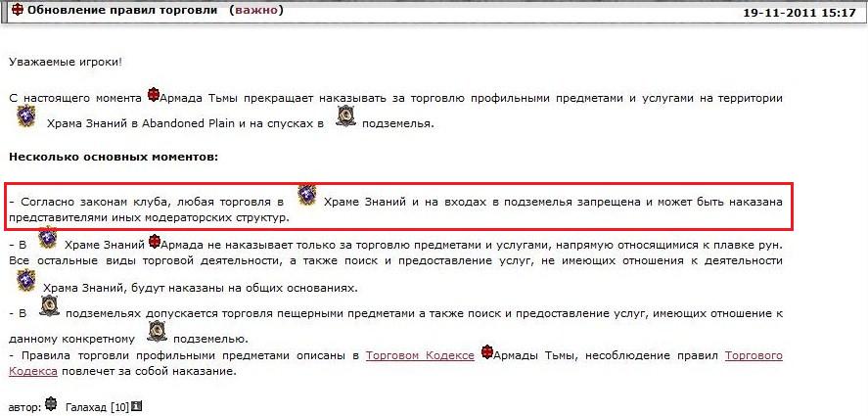The width and height of the screenshot is (868, 416).
Task: Open the 'Торговом Кодексе' link
Action: click(x=420, y=355)
